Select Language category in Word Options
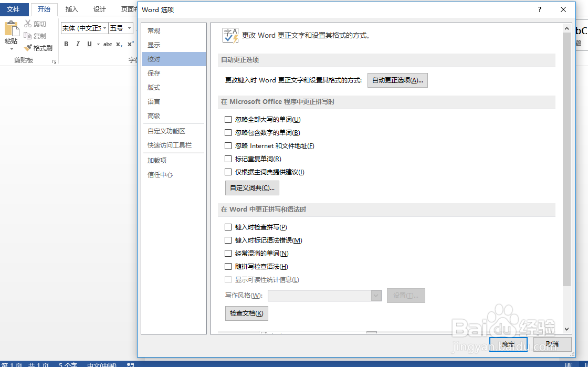 click(174, 101)
